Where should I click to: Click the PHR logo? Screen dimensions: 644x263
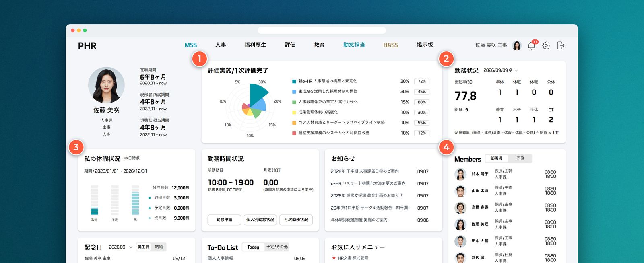tap(87, 46)
